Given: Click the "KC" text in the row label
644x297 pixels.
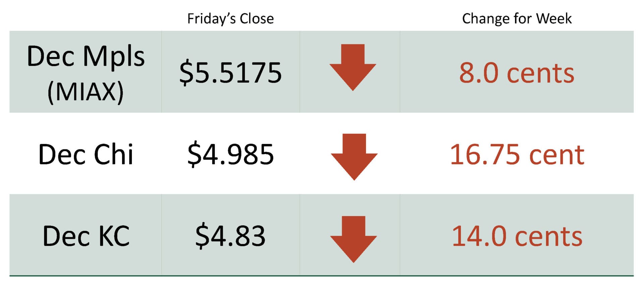Looking at the screenshot, I should pos(114,236).
